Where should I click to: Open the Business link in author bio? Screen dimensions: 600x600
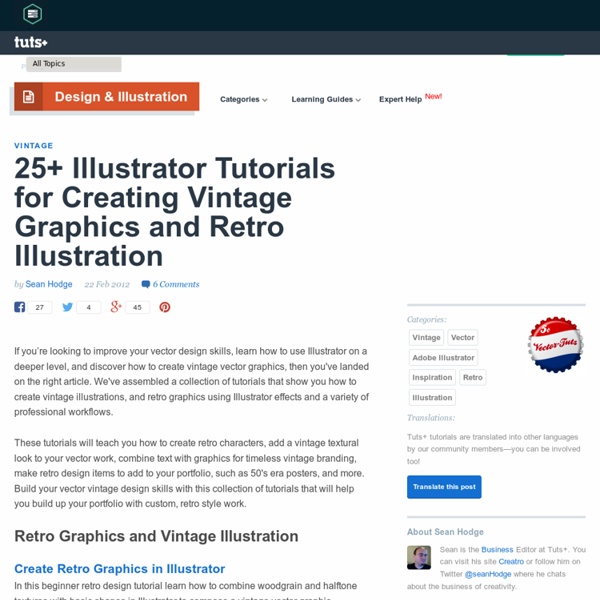point(497,549)
